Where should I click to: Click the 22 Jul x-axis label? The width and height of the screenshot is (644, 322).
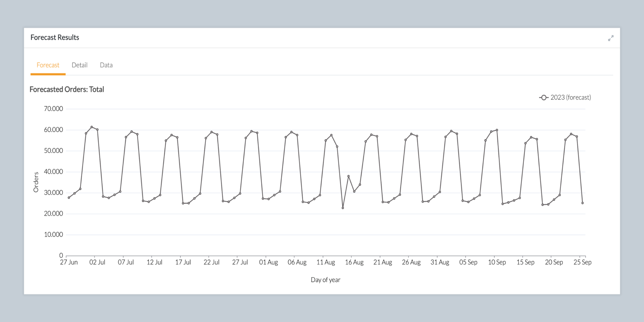212,262
